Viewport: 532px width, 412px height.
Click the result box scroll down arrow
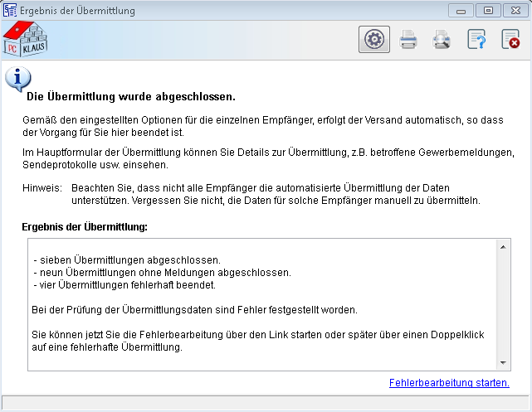coord(503,363)
